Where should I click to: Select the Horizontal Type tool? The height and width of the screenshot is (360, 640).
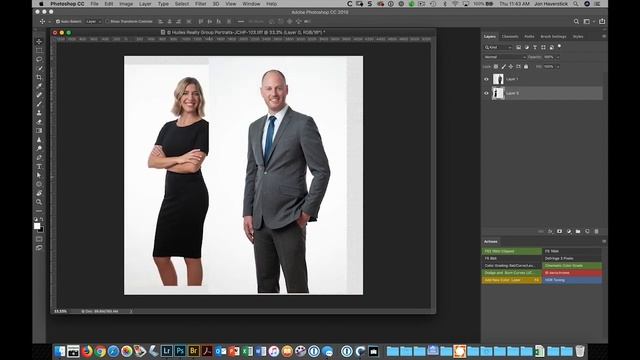click(39, 167)
